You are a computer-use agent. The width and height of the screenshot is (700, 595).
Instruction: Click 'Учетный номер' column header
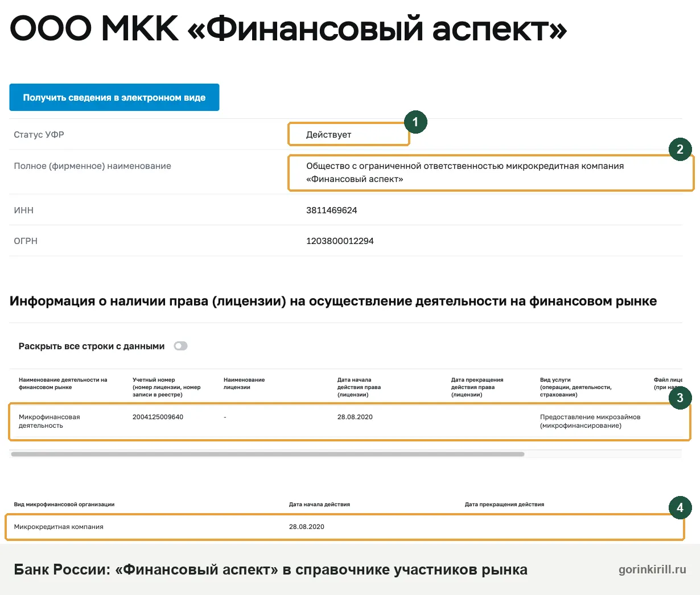click(166, 387)
